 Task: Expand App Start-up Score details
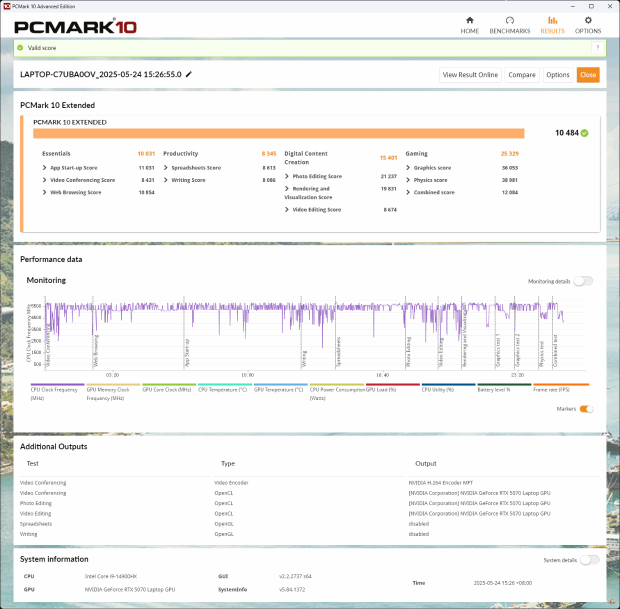click(x=44, y=168)
